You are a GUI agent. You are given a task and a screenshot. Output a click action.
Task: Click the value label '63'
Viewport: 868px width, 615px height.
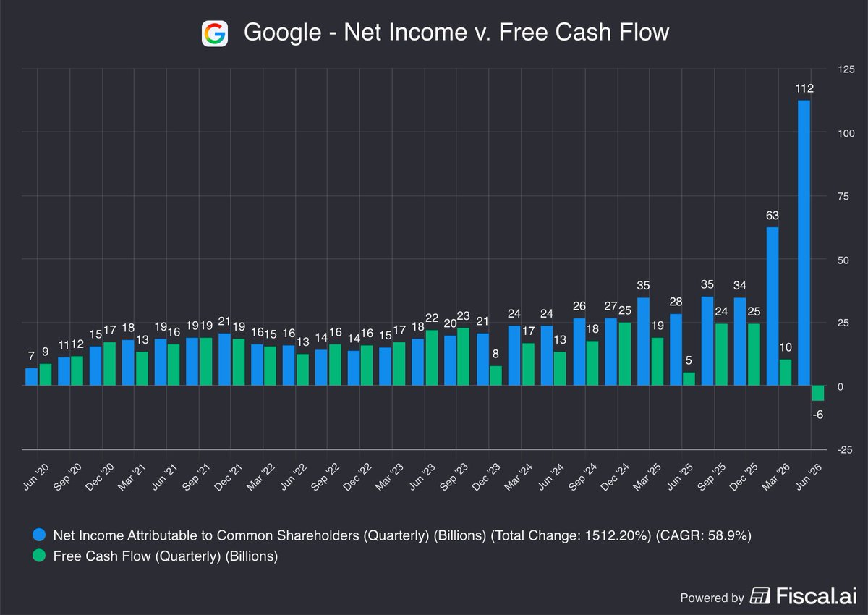[x=773, y=216]
